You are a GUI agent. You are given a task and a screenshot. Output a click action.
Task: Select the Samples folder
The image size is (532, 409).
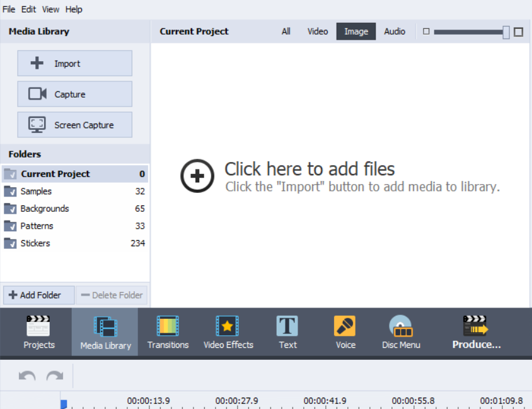tap(74, 192)
